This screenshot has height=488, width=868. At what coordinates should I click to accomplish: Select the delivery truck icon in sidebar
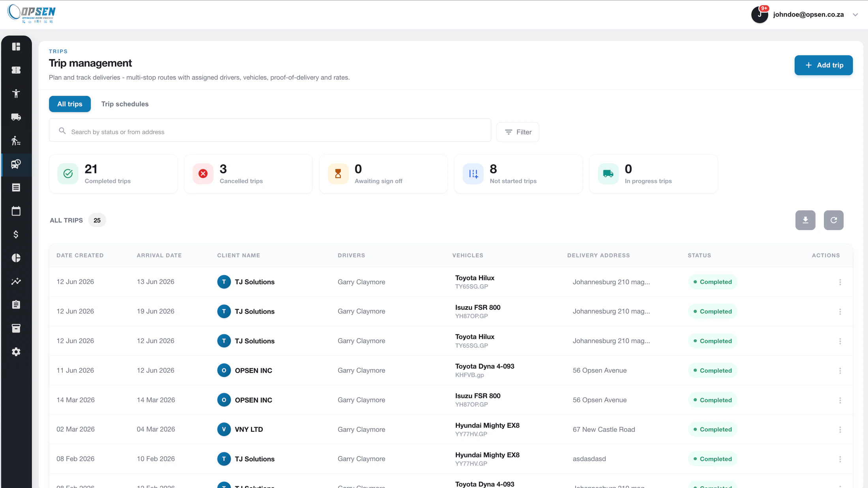coord(16,117)
